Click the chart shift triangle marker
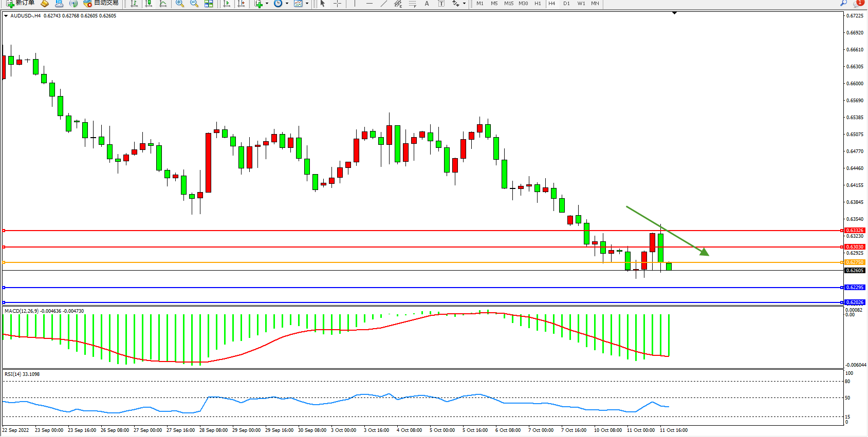This screenshot has height=437, width=868. point(674,13)
